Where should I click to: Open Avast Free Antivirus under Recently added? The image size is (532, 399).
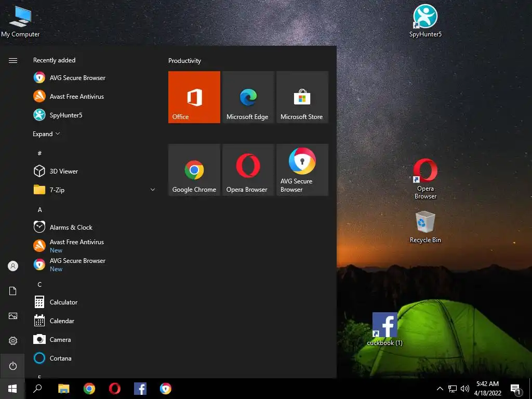pyautogui.click(x=95, y=96)
